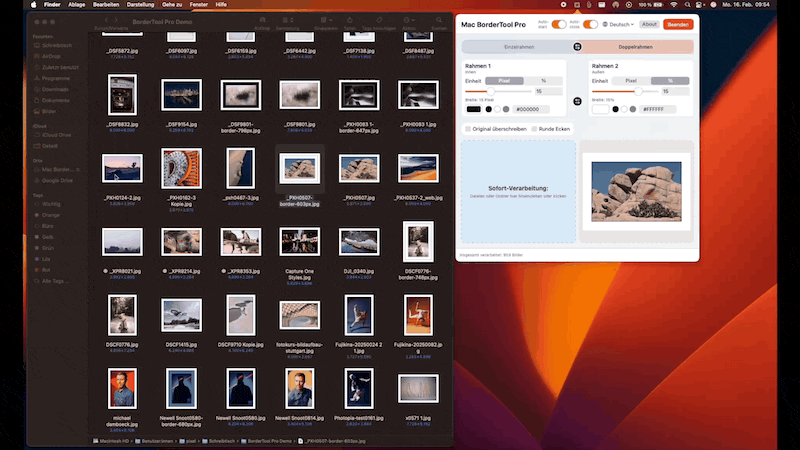The height and width of the screenshot is (450, 800).
Task: Toggle the Auto-start switch
Action: pos(559,23)
